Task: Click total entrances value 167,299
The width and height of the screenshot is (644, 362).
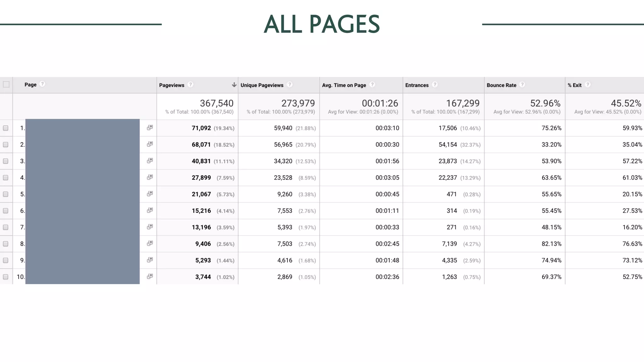Action: 463,103
